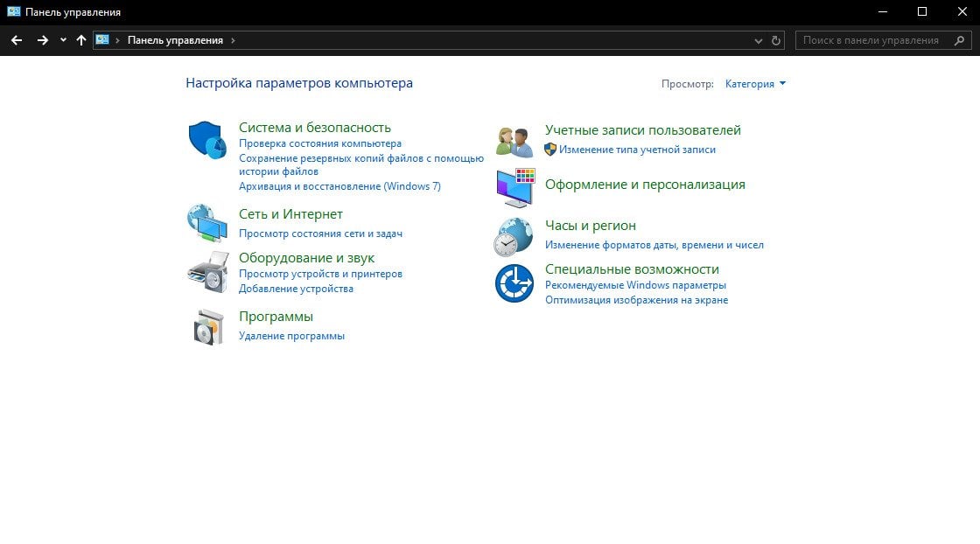Focus the Поиск в панели управления field

tap(884, 40)
